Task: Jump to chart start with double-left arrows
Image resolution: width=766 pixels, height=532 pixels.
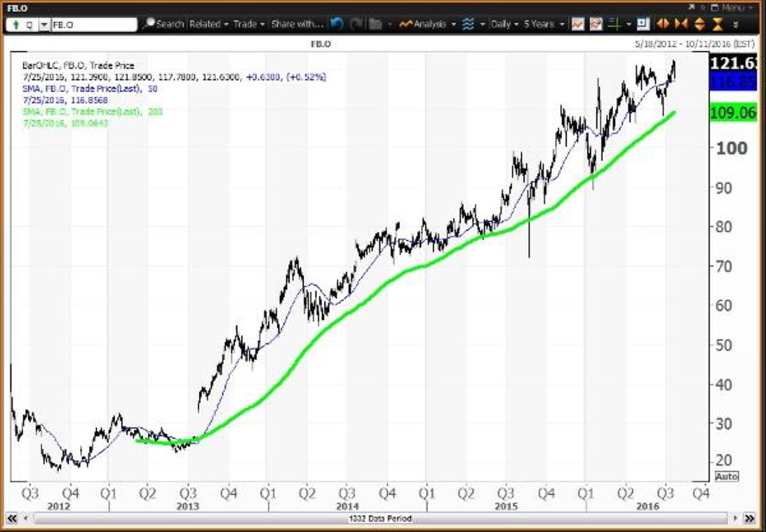Action: (11, 518)
